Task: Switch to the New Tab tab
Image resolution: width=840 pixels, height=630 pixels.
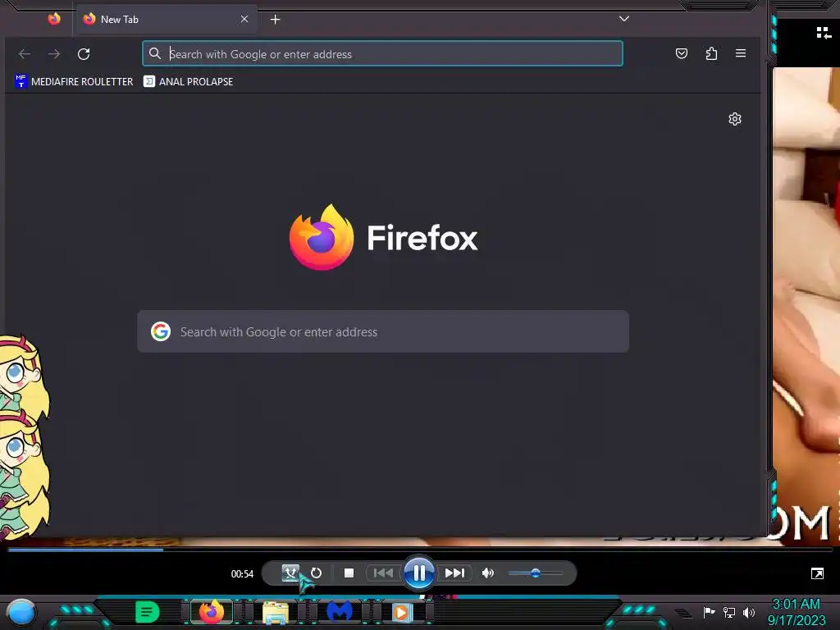Action: [x=166, y=20]
